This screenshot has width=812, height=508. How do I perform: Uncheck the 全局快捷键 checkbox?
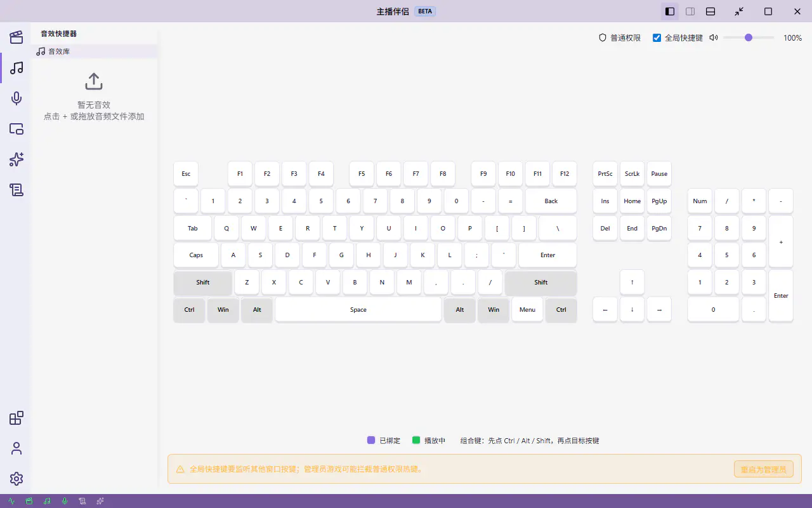(657, 37)
